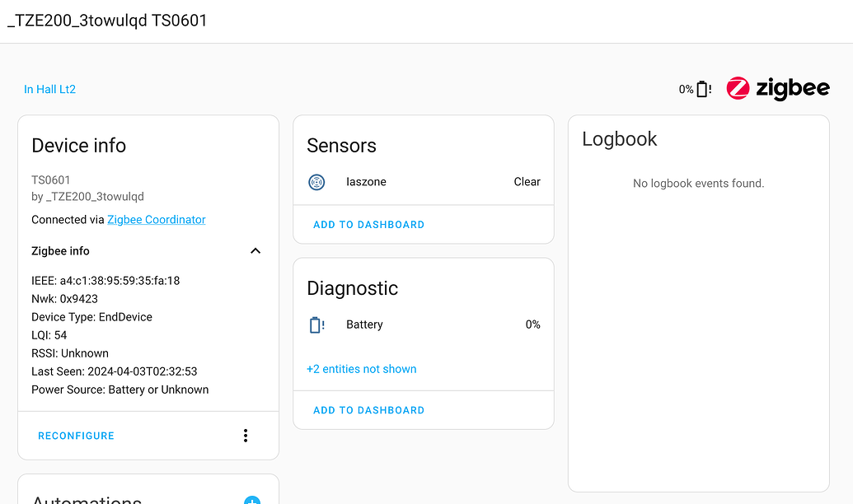Open the In Hall Lt2 area link
This screenshot has height=504, width=853.
coord(49,89)
